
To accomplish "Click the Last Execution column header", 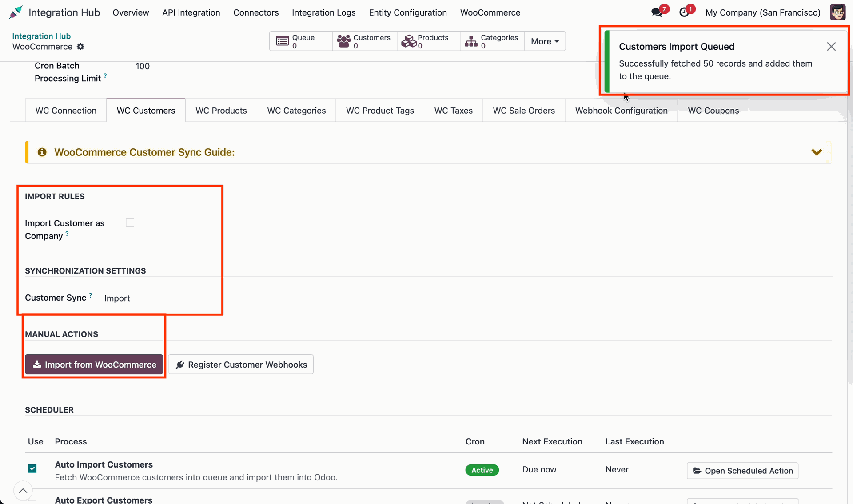I will (635, 441).
